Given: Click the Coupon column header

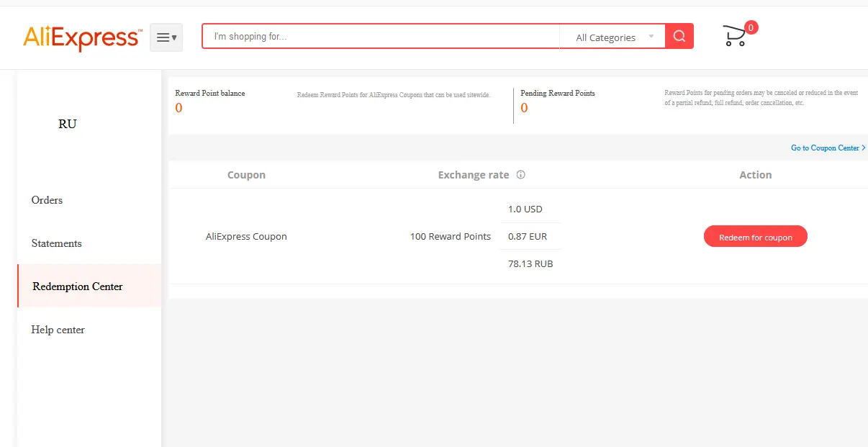Looking at the screenshot, I should coord(246,175).
